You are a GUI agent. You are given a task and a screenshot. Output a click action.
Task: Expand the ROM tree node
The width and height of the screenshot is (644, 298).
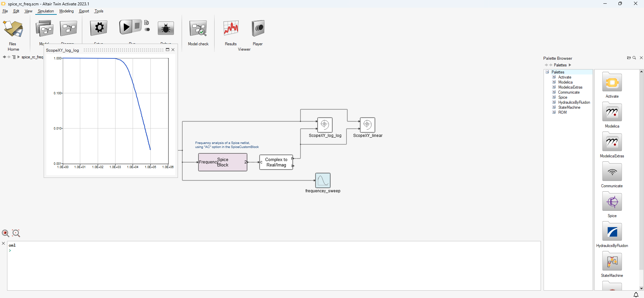pyautogui.click(x=554, y=112)
